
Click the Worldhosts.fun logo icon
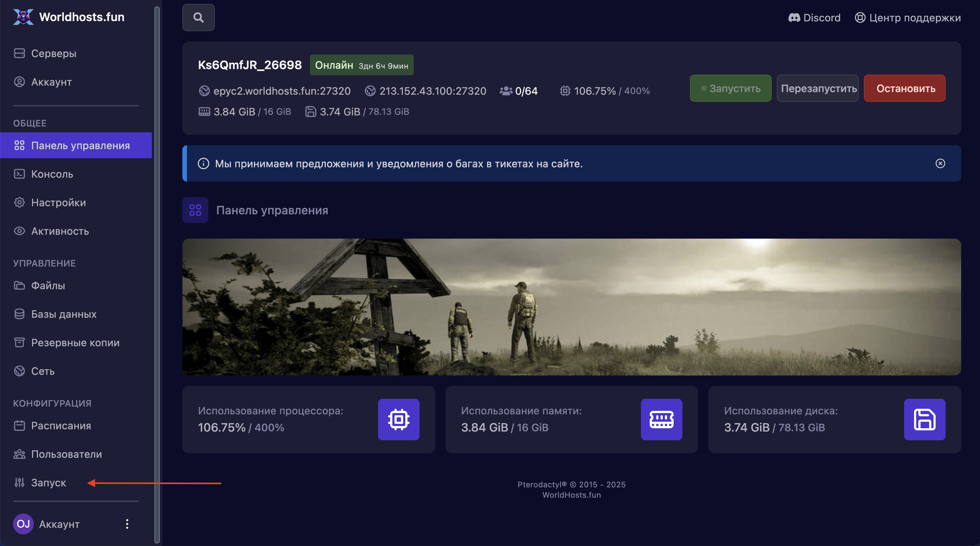pyautogui.click(x=23, y=17)
